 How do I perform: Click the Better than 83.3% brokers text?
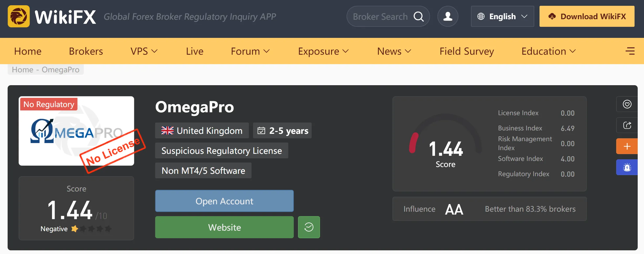click(x=530, y=209)
